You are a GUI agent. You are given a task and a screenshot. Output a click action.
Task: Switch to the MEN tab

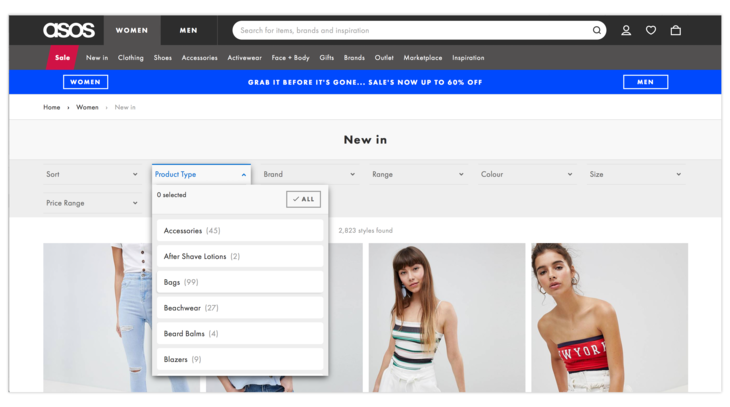(x=188, y=30)
